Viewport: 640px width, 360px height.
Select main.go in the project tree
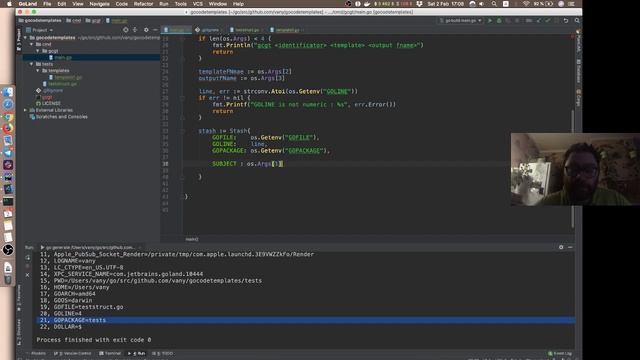(x=63, y=58)
